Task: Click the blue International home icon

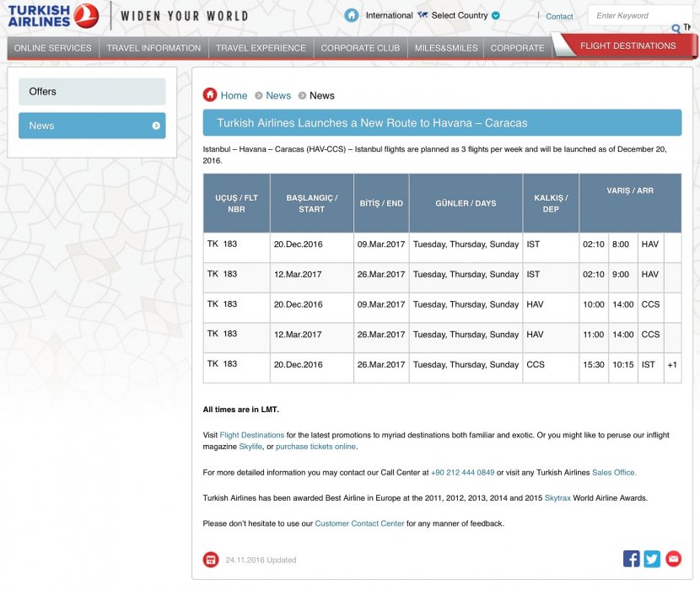Action: (x=352, y=15)
